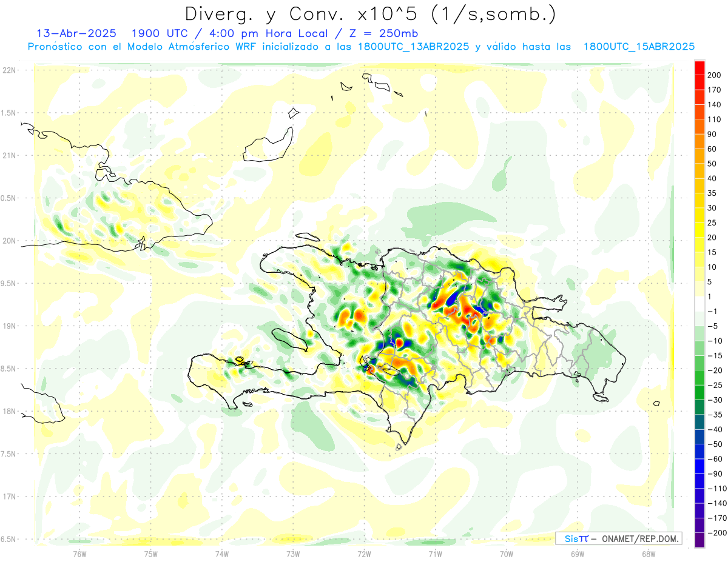The height and width of the screenshot is (562, 728).
Task: Click the '70W' longitude label
Action: [507, 553]
